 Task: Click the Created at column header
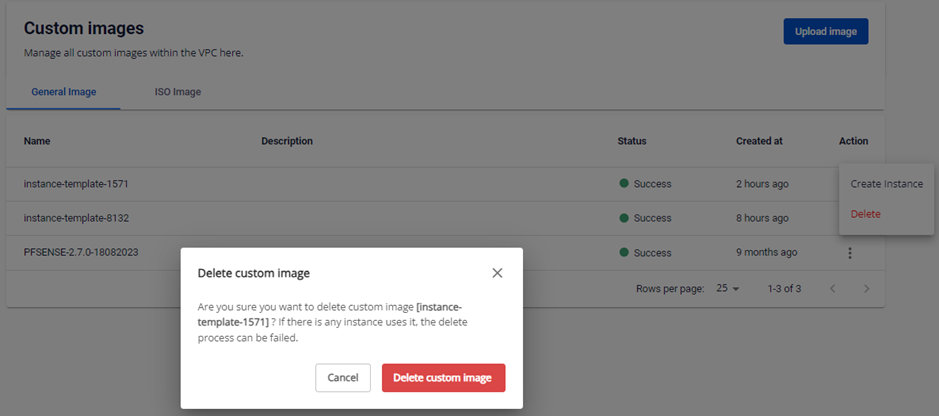tap(759, 141)
